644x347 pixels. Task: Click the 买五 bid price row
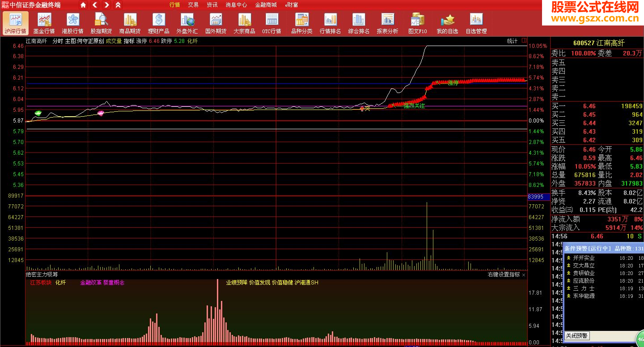point(597,140)
